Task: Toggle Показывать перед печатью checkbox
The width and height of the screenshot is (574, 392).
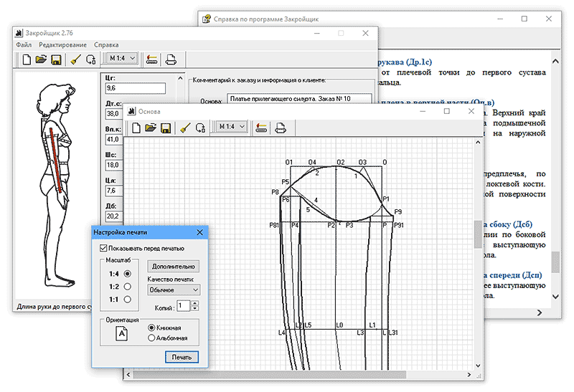Action: (103, 248)
